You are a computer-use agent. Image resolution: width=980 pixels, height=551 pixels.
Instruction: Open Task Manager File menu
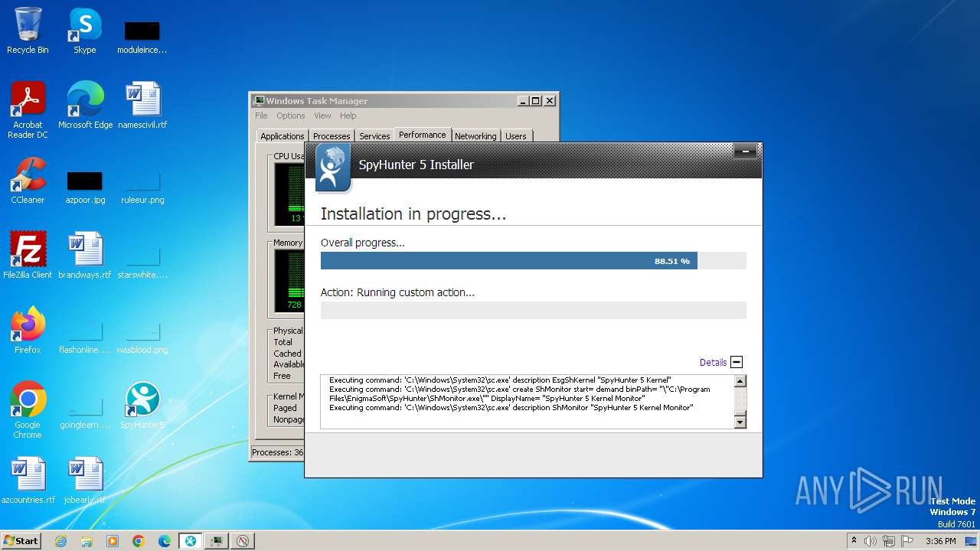(x=261, y=116)
